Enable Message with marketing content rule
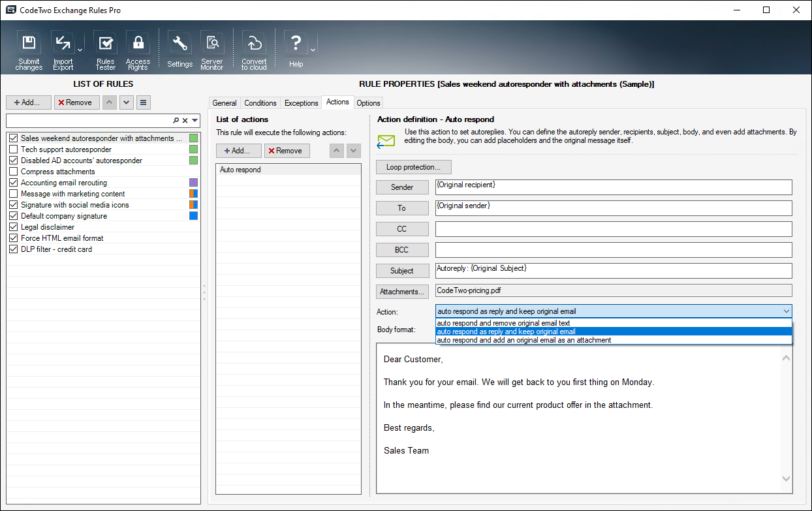 coord(13,194)
